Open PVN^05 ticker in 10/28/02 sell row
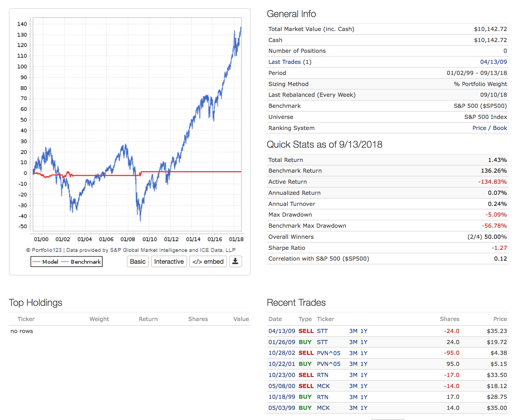The image size is (521, 420). [x=328, y=353]
